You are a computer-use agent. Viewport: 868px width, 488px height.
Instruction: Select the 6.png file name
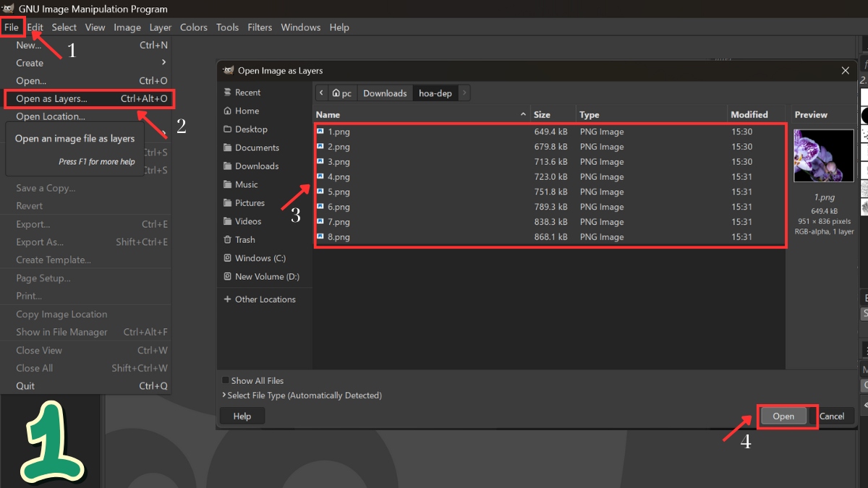[339, 207]
